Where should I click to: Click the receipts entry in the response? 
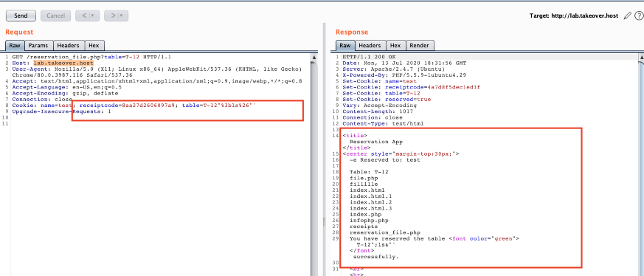pyautogui.click(x=364, y=227)
